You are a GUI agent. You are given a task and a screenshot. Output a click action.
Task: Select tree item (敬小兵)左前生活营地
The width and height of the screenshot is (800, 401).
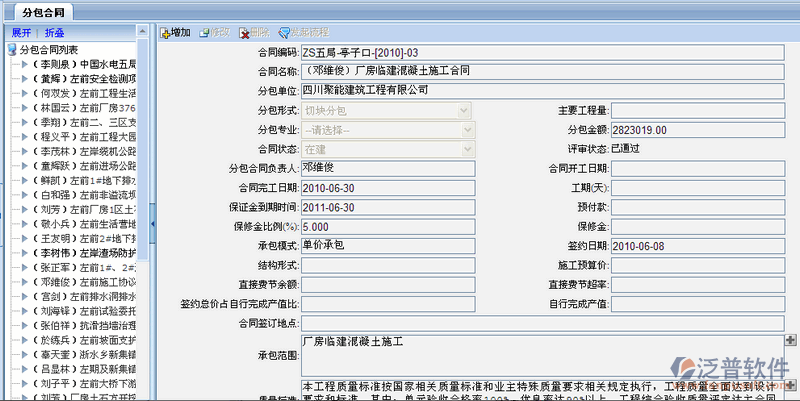[x=84, y=224]
